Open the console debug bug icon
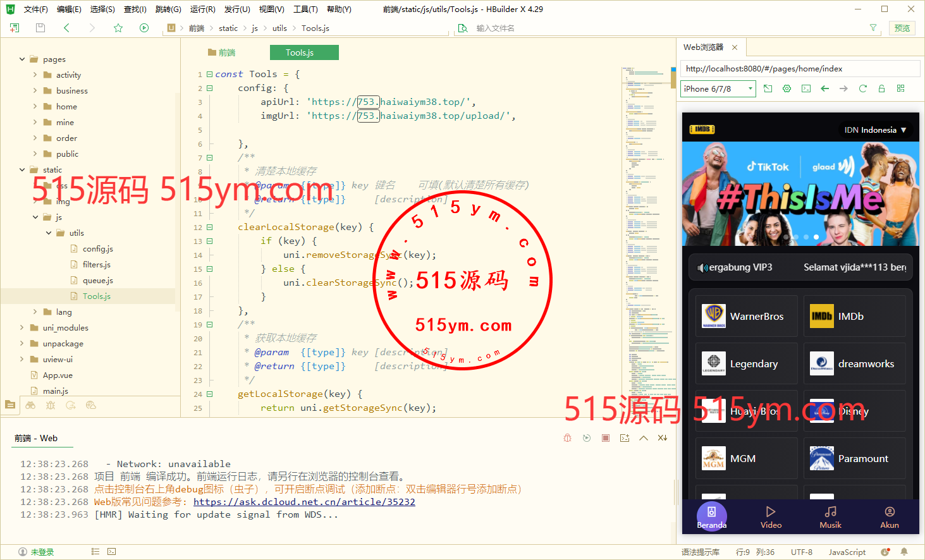The width and height of the screenshot is (925, 560). 568,438
